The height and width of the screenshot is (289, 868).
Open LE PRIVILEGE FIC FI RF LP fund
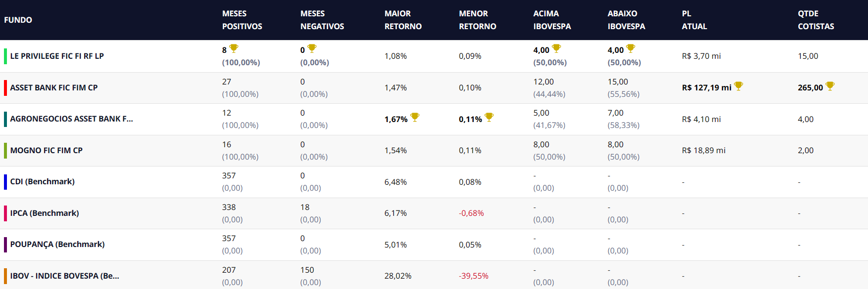57,56
